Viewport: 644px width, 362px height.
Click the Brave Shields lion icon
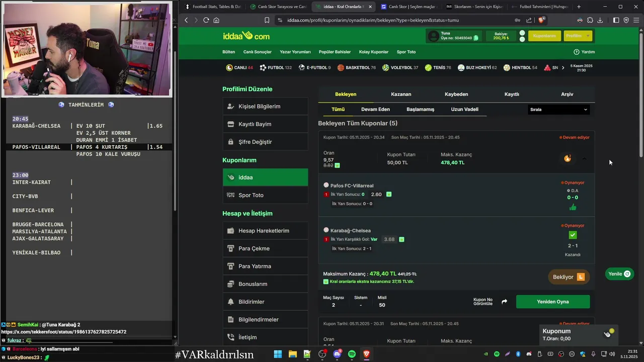coord(541,20)
